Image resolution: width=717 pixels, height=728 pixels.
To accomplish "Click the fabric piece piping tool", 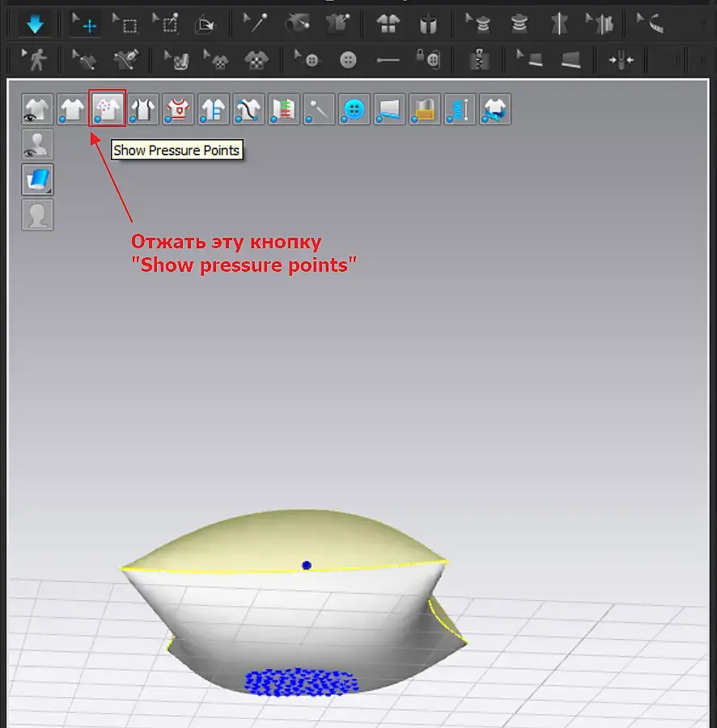I will pyautogui.click(x=571, y=60).
